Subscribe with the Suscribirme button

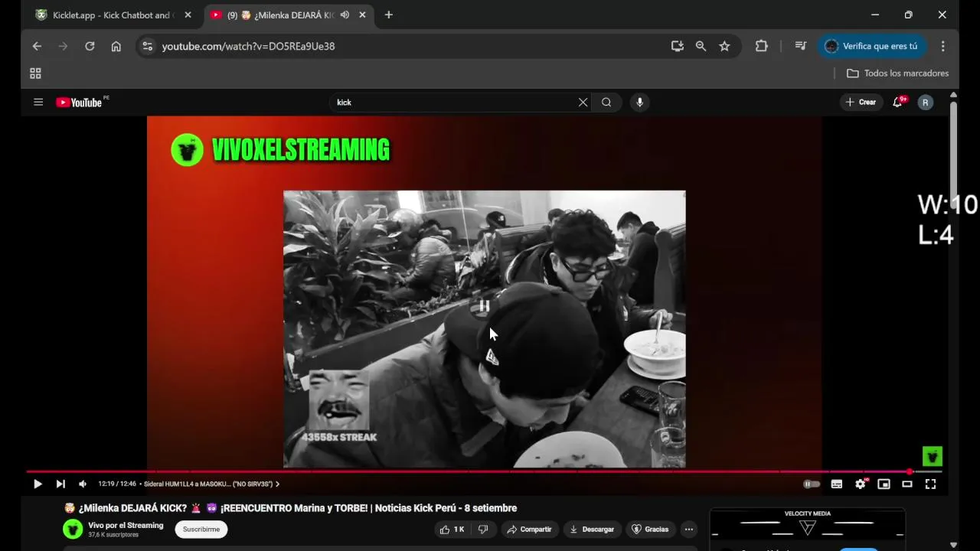[x=201, y=529]
